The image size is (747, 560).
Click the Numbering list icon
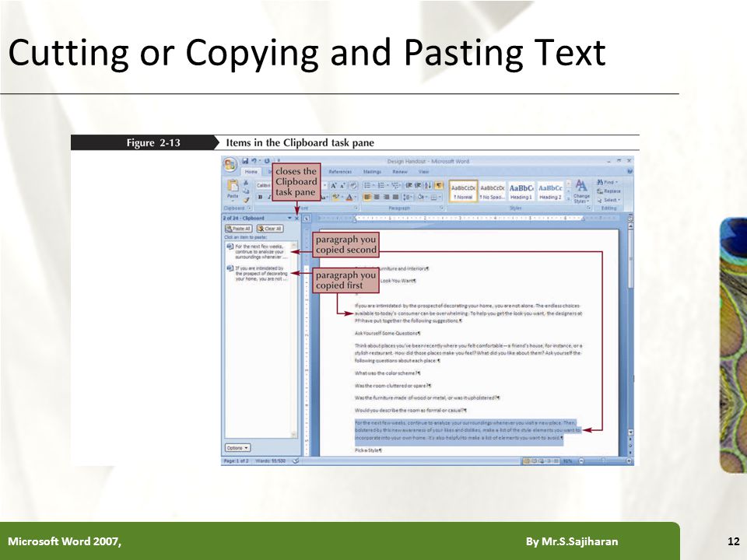click(x=381, y=186)
